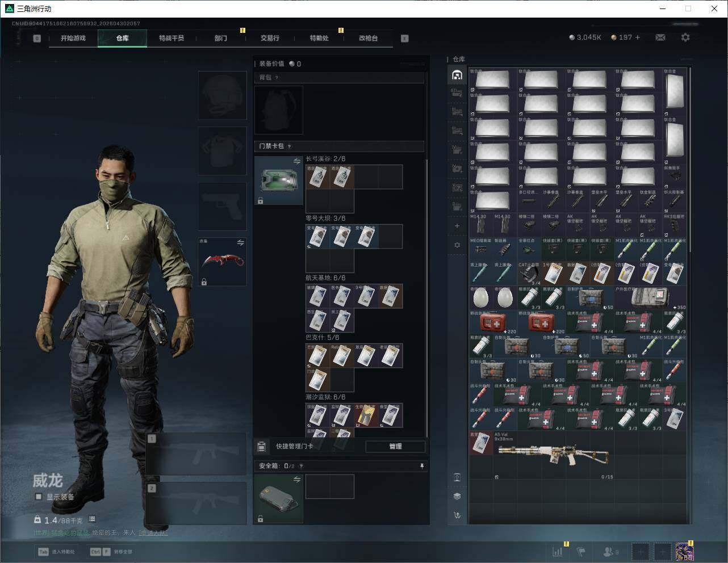The image size is (728, 563).
Task: Show help for 背包
Action: coord(277,78)
